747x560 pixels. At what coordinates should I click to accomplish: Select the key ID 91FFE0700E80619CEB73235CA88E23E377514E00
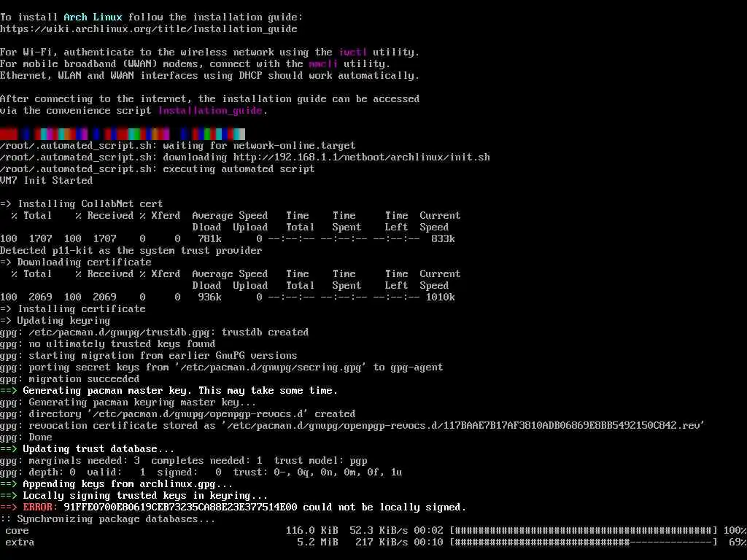click(x=181, y=507)
